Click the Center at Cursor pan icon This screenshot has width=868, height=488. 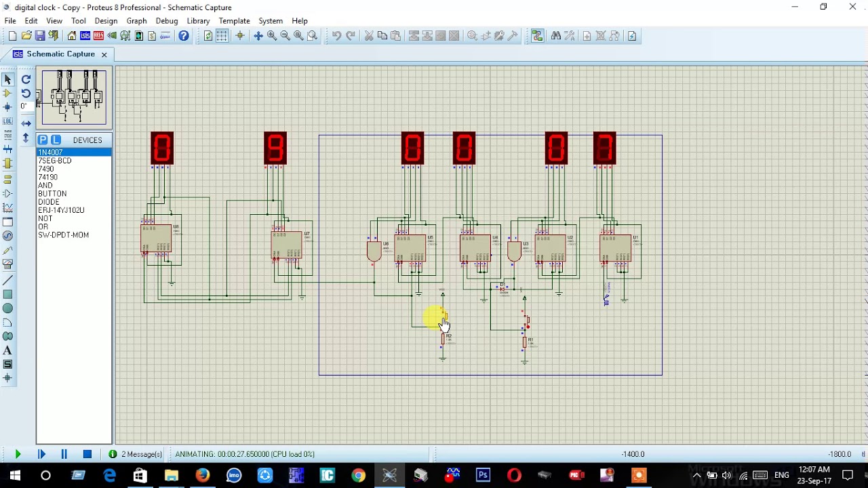(x=258, y=36)
